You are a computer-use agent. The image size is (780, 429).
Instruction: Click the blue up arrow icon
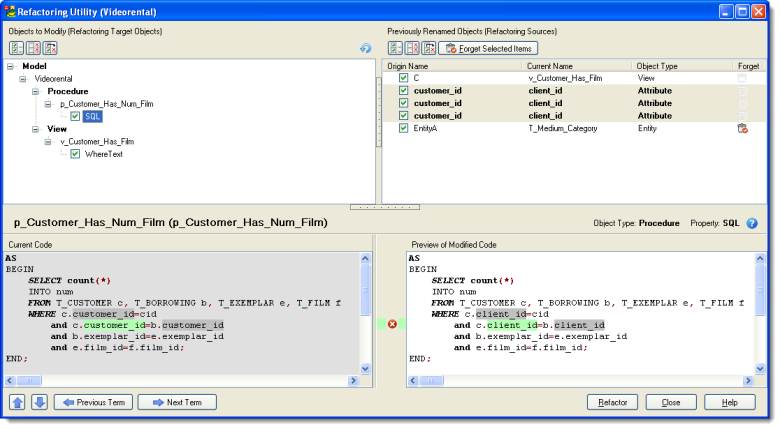click(x=18, y=402)
